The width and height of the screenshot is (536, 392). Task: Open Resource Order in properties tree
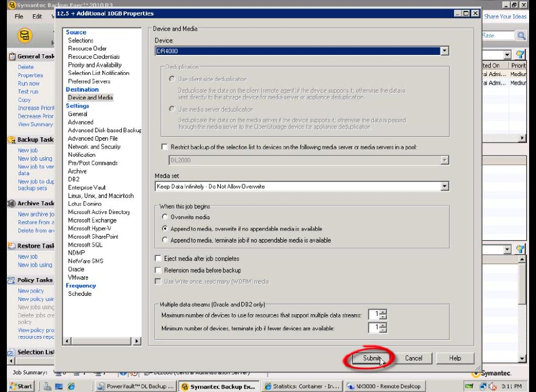pos(87,49)
